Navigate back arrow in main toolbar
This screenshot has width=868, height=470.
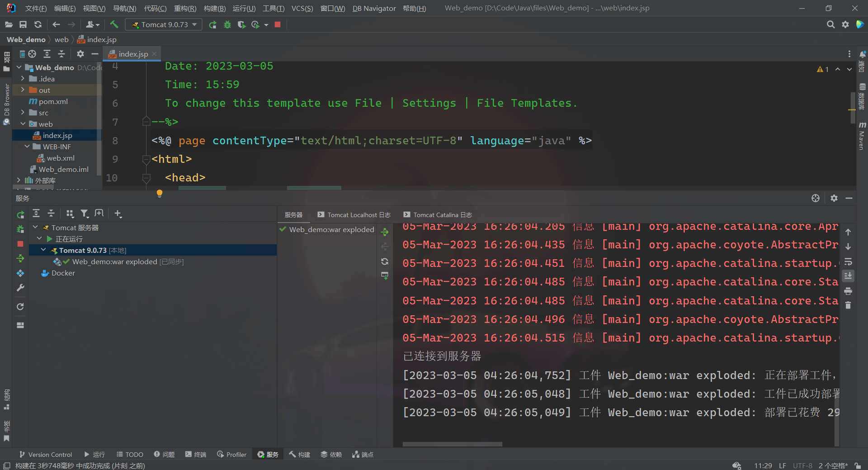57,24
